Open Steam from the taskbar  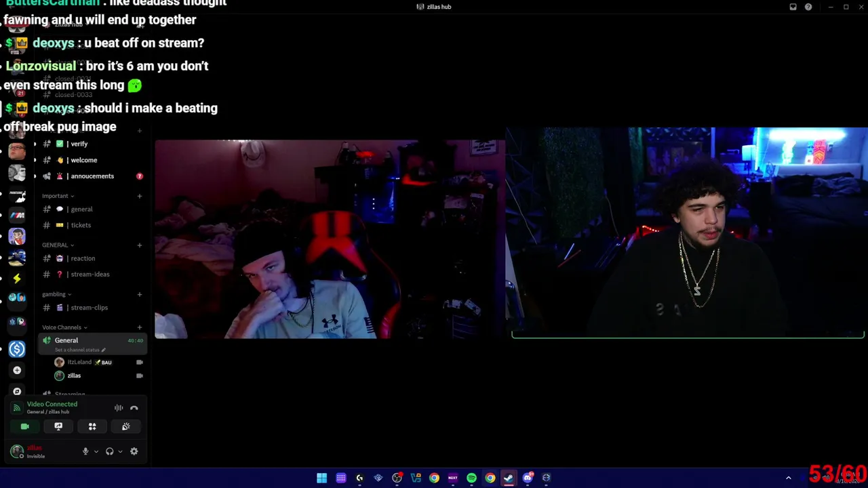tap(509, 478)
